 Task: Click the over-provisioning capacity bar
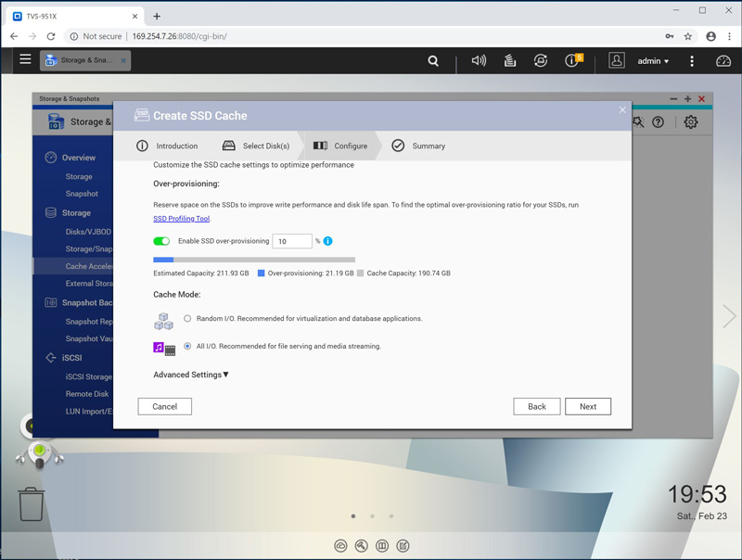pos(254,260)
